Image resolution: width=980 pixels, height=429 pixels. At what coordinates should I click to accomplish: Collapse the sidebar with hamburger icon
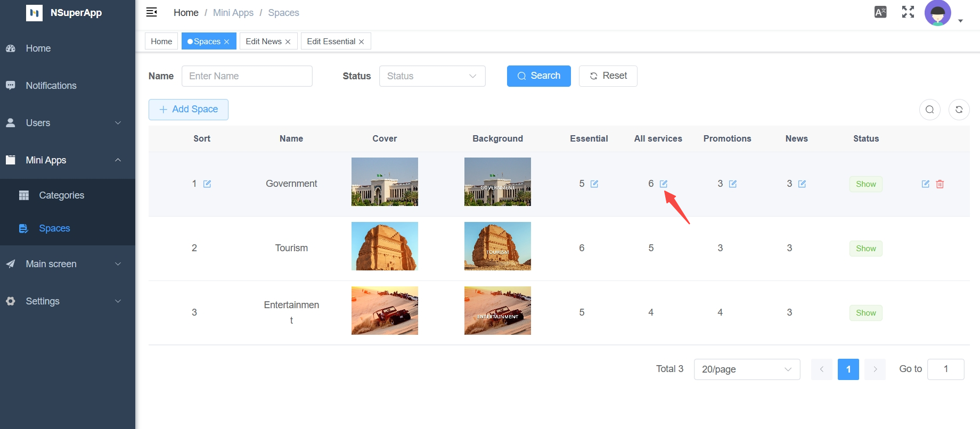coord(152,12)
